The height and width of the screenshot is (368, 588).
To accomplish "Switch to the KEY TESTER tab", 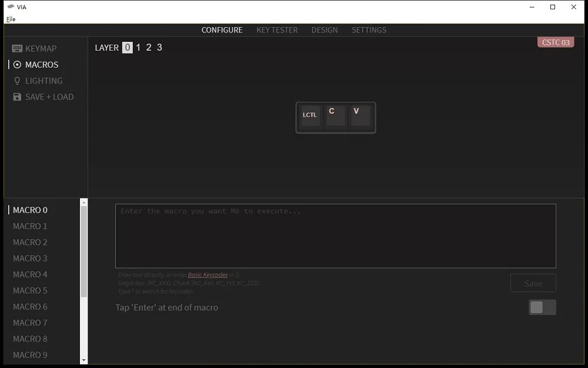I will [x=277, y=30].
